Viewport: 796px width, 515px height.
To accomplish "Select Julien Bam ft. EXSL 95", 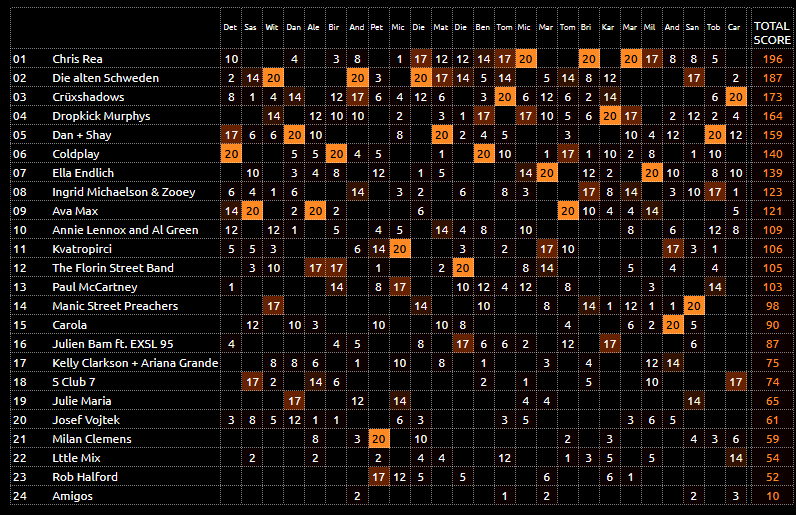I will click(x=113, y=344).
